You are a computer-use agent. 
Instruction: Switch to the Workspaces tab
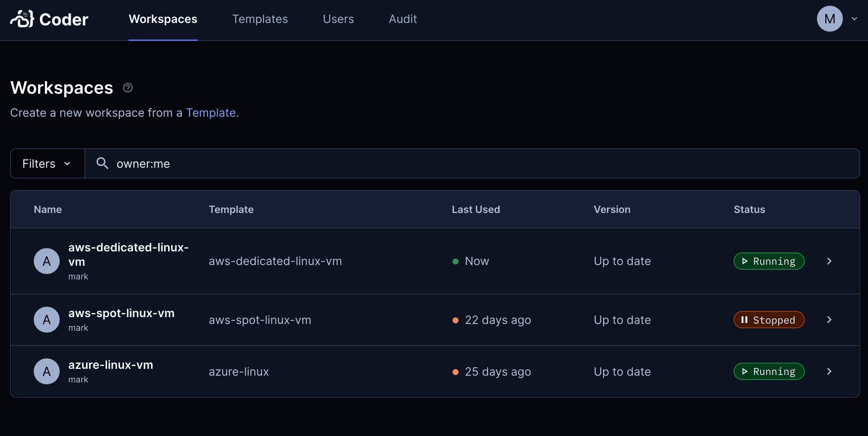click(163, 19)
